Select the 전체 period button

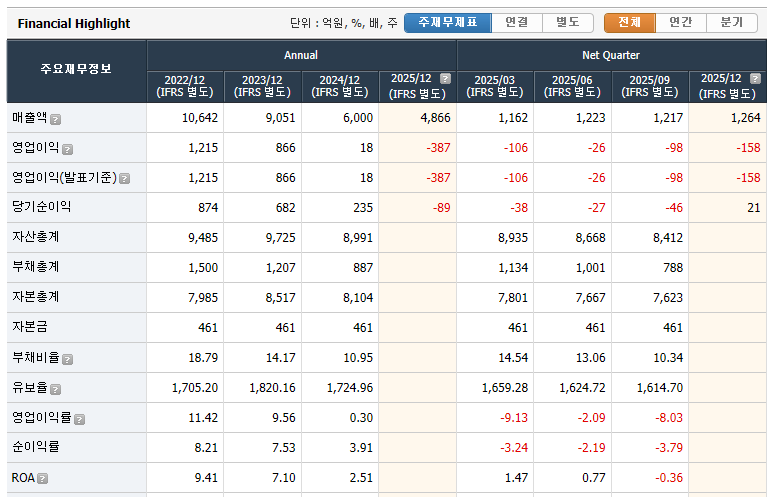[629, 23]
